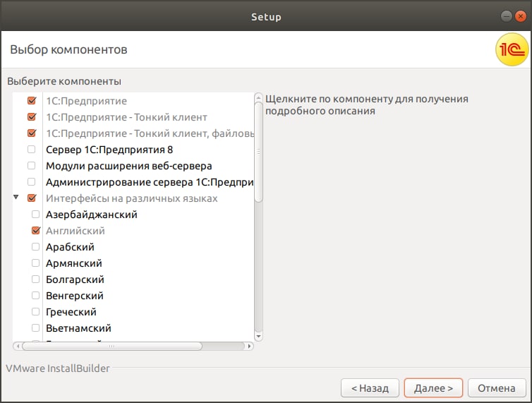Select the Вьетнамский row text
This screenshot has height=403, width=532.
point(78,328)
